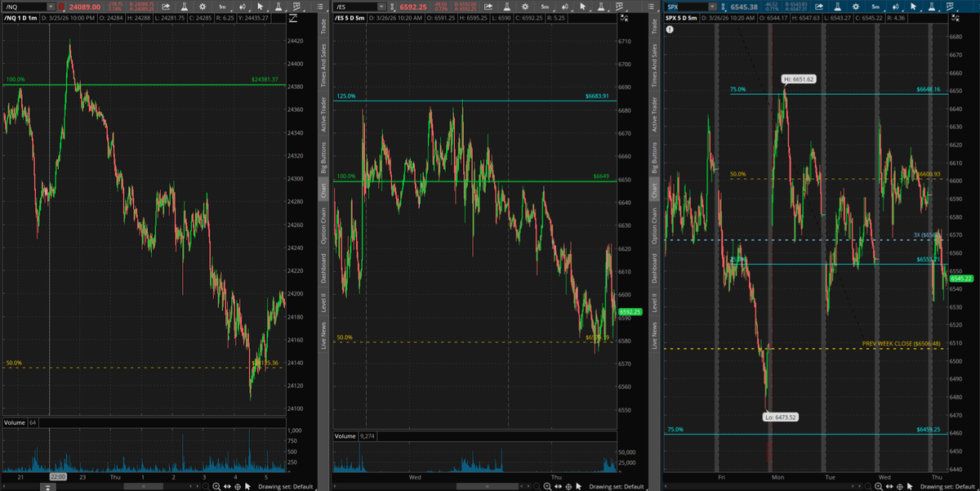The height and width of the screenshot is (491, 980).
Task: Click the /ES chart horizontal scrollbar thumb
Action: [488, 486]
